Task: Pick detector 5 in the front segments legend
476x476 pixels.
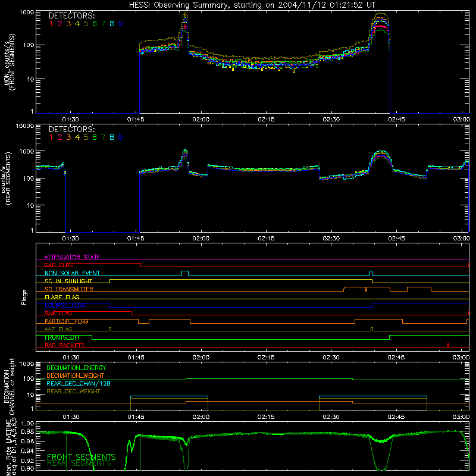Action: 86,24
